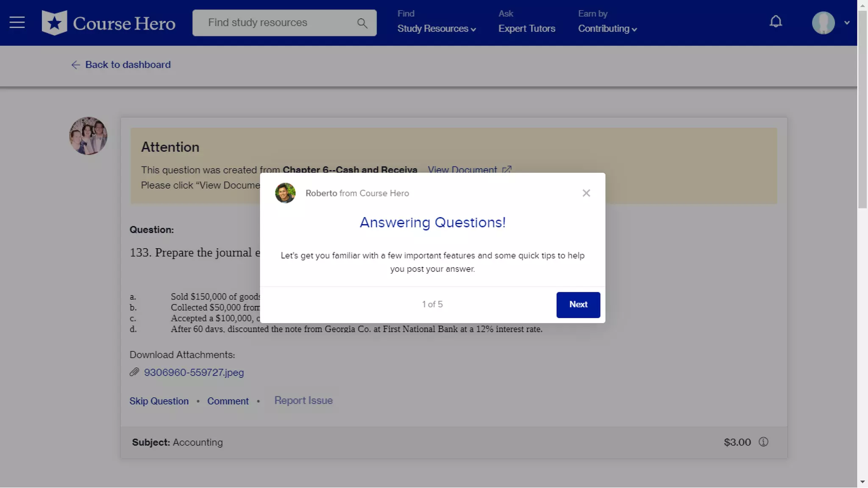The image size is (868, 488).
Task: Click the Report Issue link
Action: tap(303, 400)
